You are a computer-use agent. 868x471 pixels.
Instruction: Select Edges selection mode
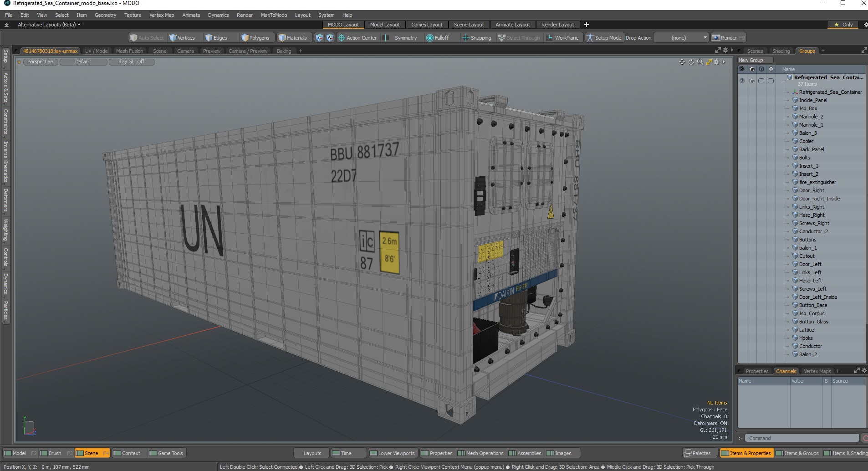(x=216, y=38)
